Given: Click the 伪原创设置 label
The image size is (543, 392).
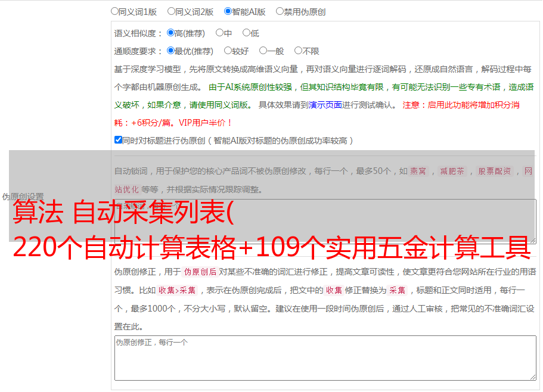Looking at the screenshot, I should [23, 197].
